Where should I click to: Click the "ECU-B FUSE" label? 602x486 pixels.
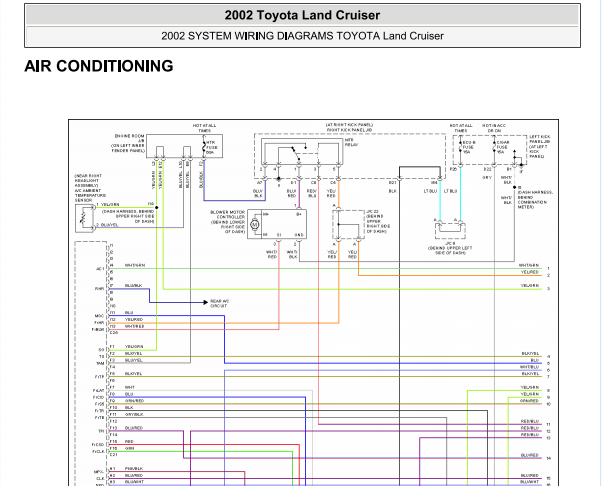coord(469,145)
